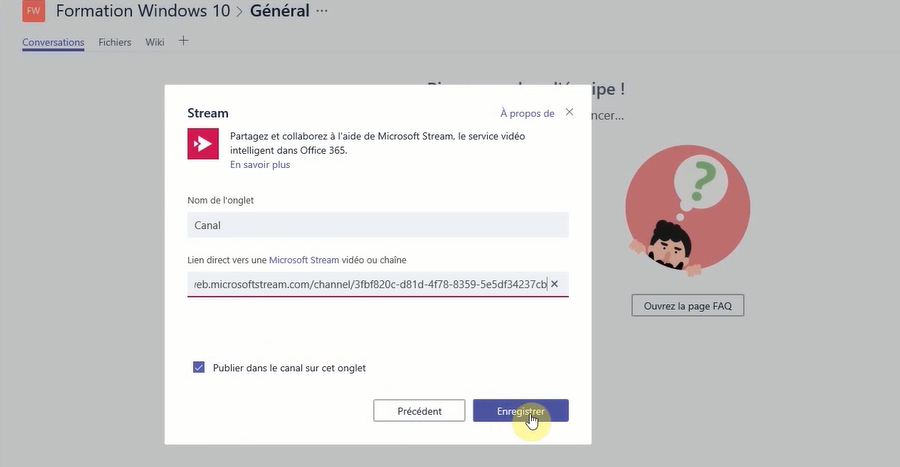The height and width of the screenshot is (467, 900).
Task: Click the Formation Windows 10 team name
Action: click(143, 11)
